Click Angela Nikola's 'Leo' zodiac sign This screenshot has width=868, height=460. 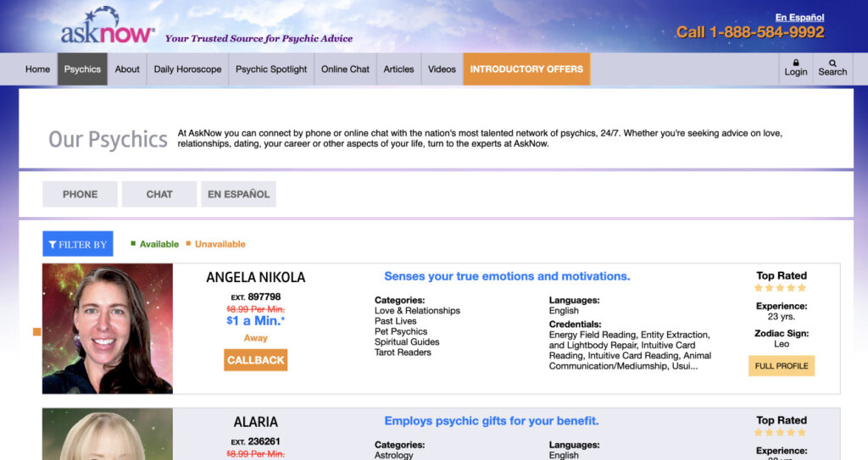782,344
